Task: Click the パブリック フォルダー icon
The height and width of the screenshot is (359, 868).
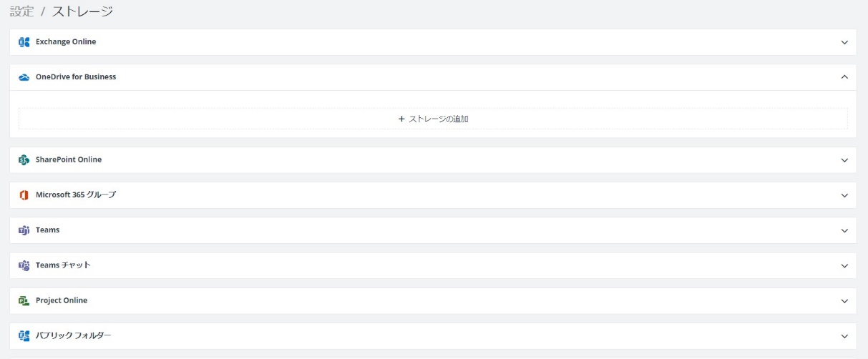Action: tap(24, 335)
